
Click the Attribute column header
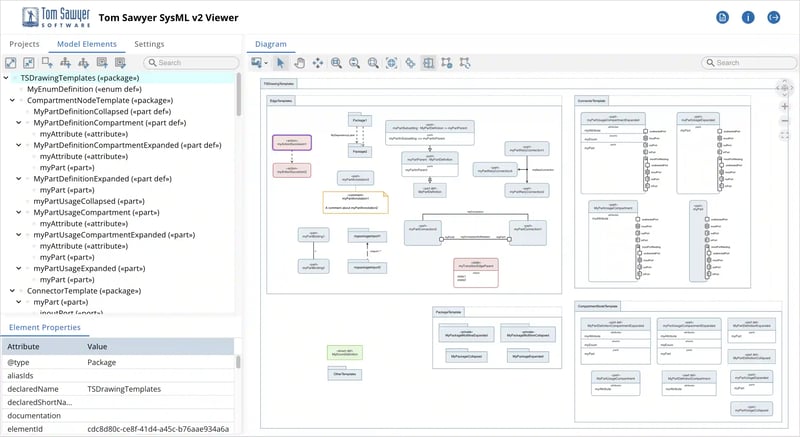coord(23,347)
